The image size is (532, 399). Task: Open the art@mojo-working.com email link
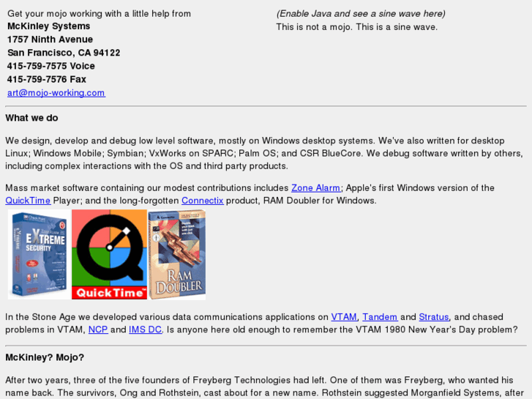pos(56,93)
